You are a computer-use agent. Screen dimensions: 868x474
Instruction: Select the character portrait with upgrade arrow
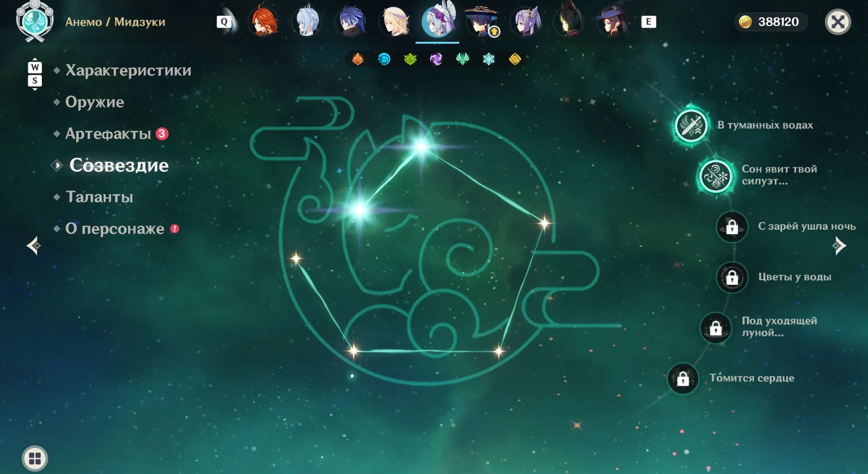[x=482, y=21]
